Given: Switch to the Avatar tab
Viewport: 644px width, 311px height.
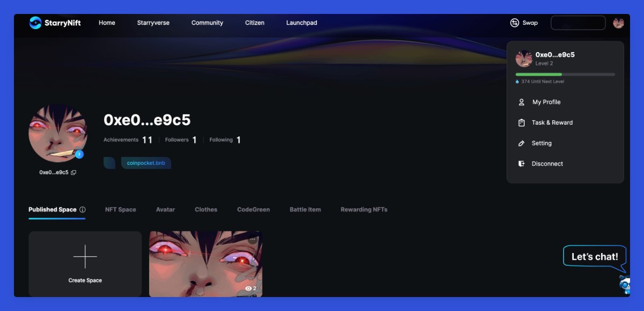Looking at the screenshot, I should point(165,209).
